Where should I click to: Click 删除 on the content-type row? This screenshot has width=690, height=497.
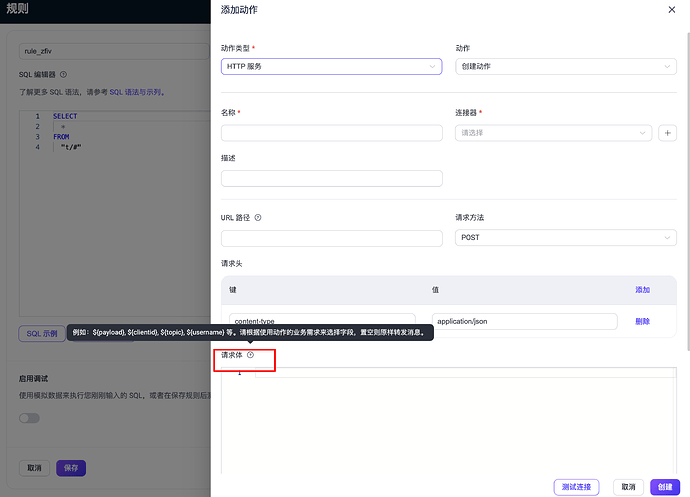642,321
